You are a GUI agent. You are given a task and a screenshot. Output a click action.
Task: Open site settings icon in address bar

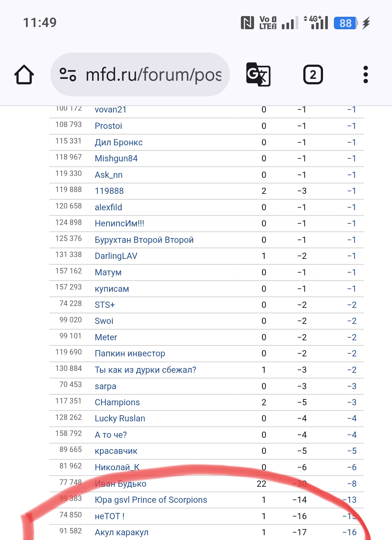tap(68, 74)
